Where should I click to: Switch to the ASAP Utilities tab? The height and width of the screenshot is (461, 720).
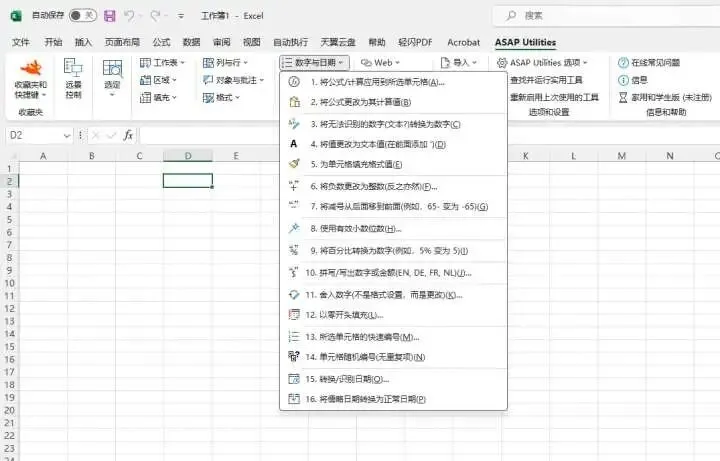click(525, 42)
